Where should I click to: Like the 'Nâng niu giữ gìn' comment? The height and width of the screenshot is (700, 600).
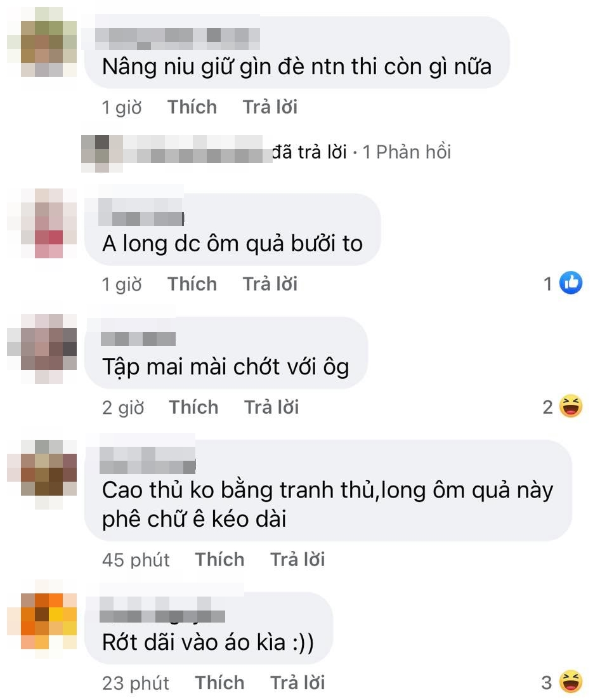pos(192,107)
